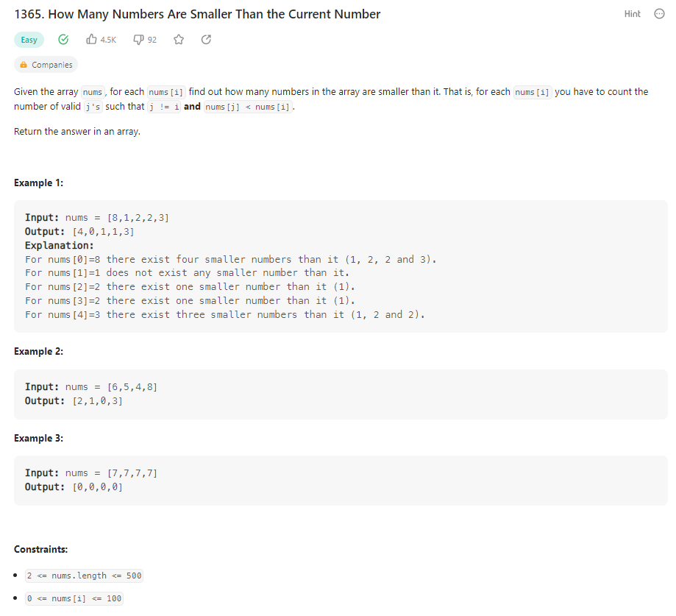Open the more options ellipsis icon
The image size is (676, 616).
[659, 14]
